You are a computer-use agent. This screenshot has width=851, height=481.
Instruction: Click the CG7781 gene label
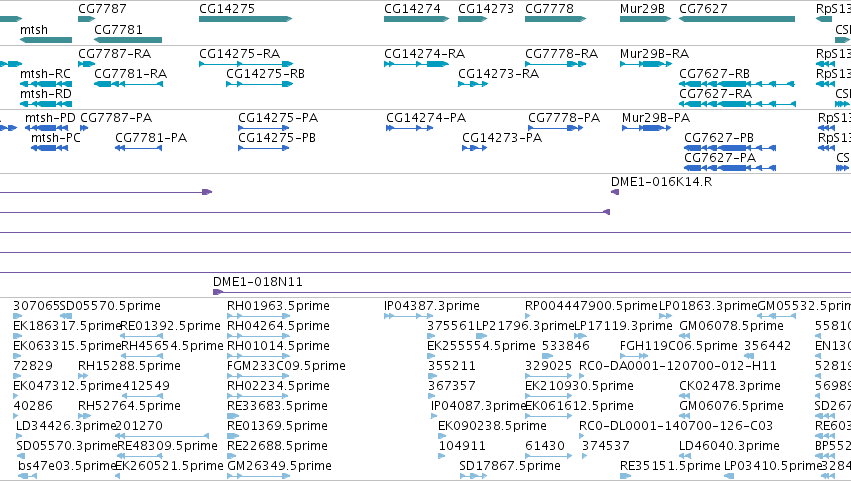click(x=118, y=29)
